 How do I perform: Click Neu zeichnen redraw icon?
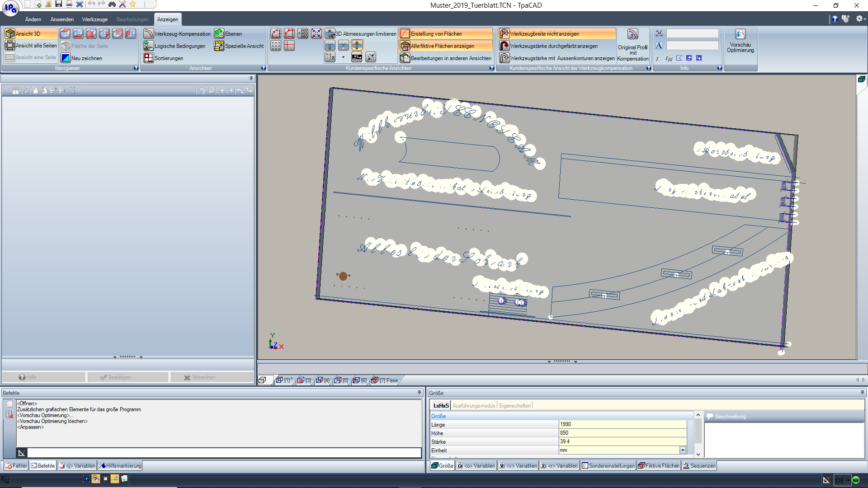click(66, 58)
